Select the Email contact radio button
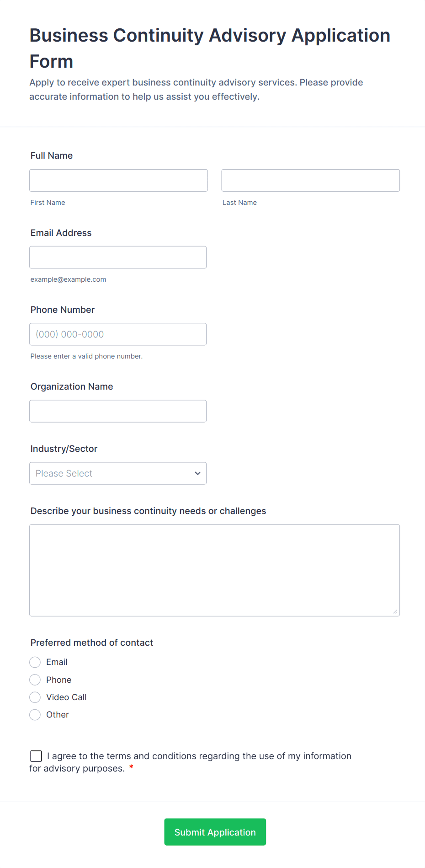Image resolution: width=425 pixels, height=868 pixels. click(35, 662)
